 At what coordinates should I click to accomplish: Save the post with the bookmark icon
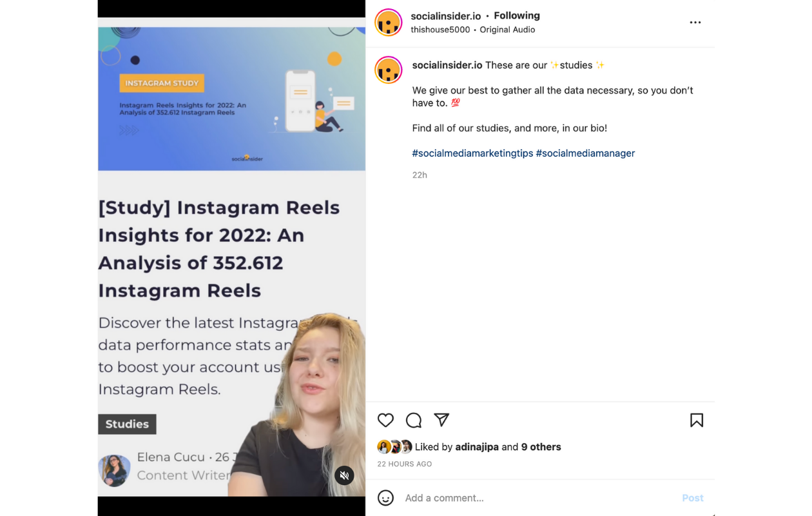[697, 421]
